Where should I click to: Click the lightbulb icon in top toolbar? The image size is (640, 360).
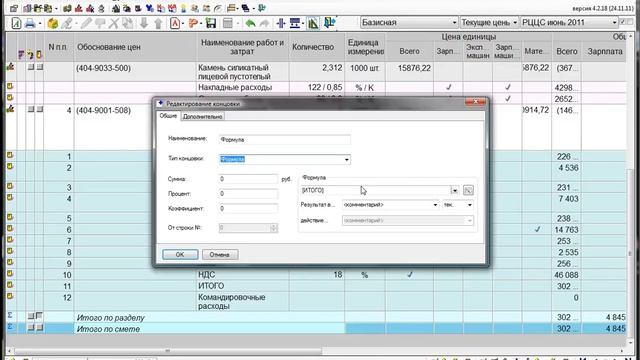point(183,8)
